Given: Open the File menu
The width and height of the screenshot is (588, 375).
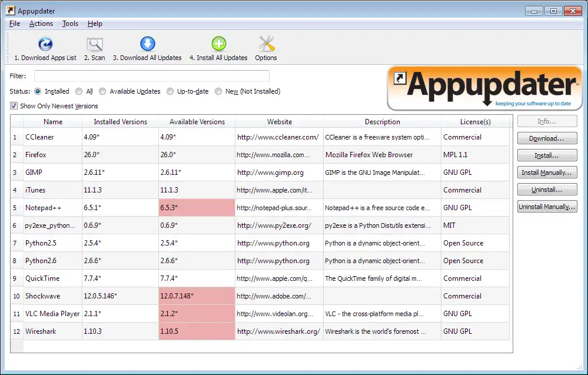Looking at the screenshot, I should pyautogui.click(x=15, y=24).
